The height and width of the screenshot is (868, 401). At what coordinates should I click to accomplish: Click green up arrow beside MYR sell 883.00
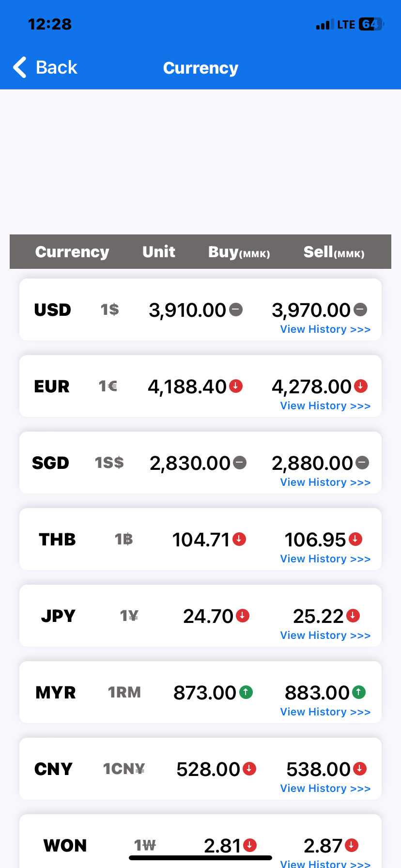[x=359, y=692]
